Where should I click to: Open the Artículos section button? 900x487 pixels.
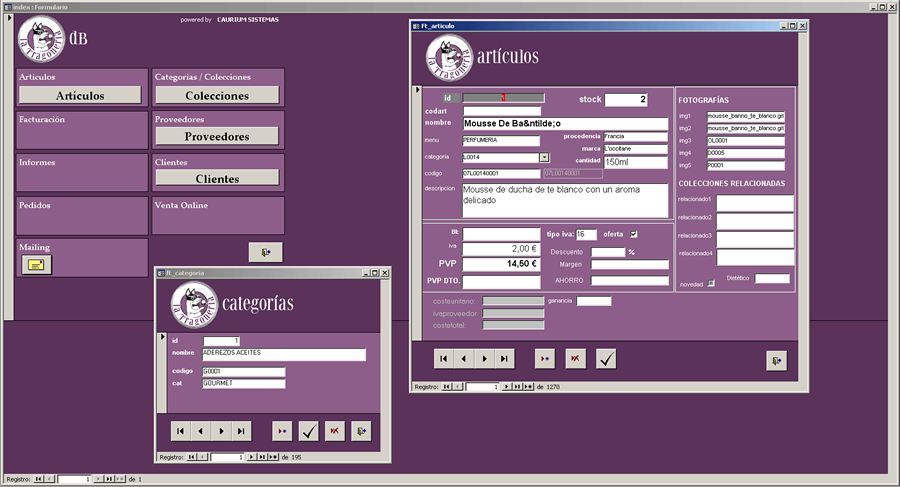80,95
